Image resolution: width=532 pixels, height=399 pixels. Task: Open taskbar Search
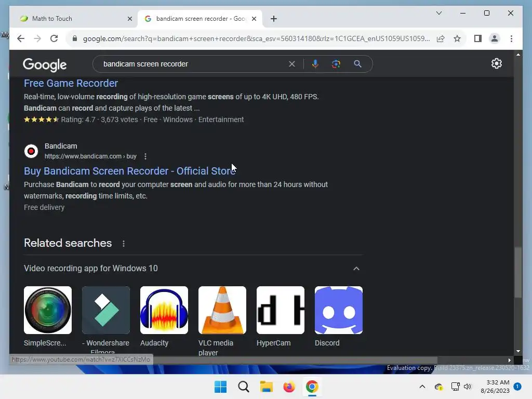[243, 387]
